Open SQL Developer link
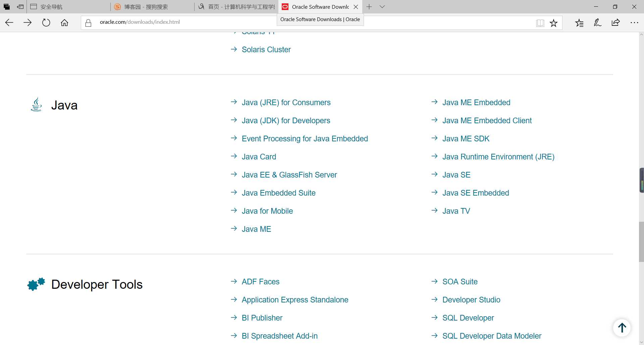Screen dimensions: 644x345 pos(468,318)
